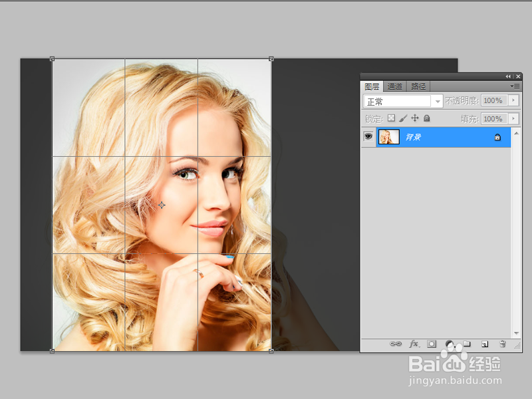Click bottom-right crop box corner handle
This screenshot has height=399, width=532.
[271, 351]
